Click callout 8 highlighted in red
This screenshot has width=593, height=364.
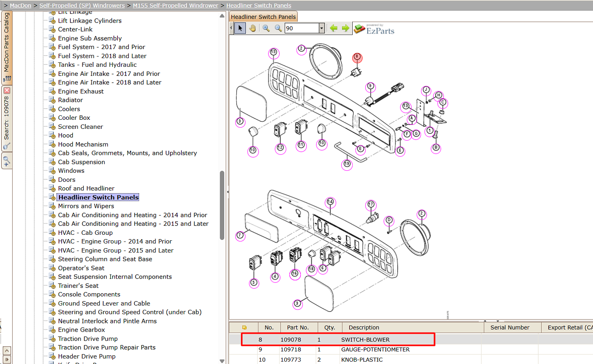pyautogui.click(x=357, y=57)
